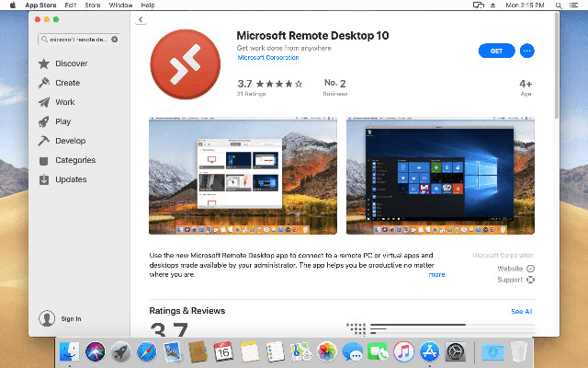The width and height of the screenshot is (588, 368).
Task: Open the Apple menu
Action: 12,5
